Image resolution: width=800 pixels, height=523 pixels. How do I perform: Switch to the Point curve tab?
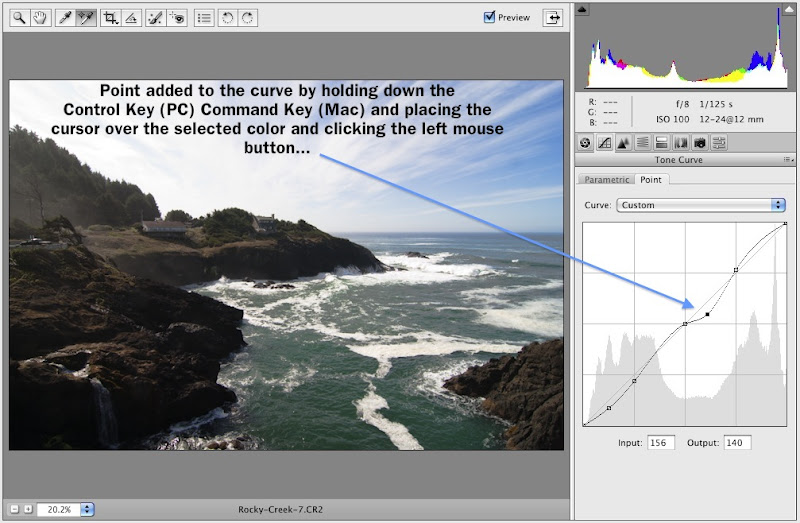click(x=651, y=180)
